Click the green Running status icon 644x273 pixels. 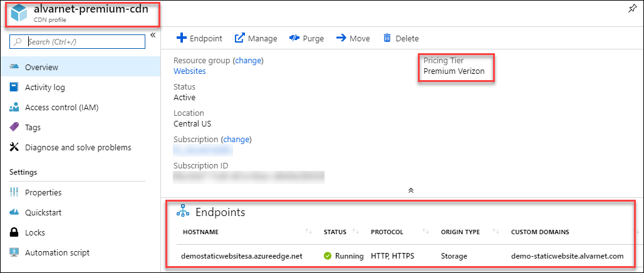(328, 255)
